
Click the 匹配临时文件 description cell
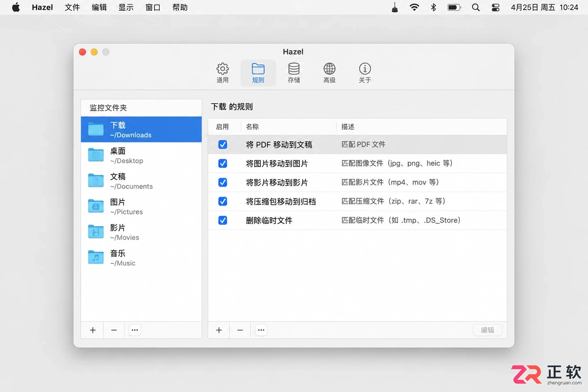(x=401, y=220)
